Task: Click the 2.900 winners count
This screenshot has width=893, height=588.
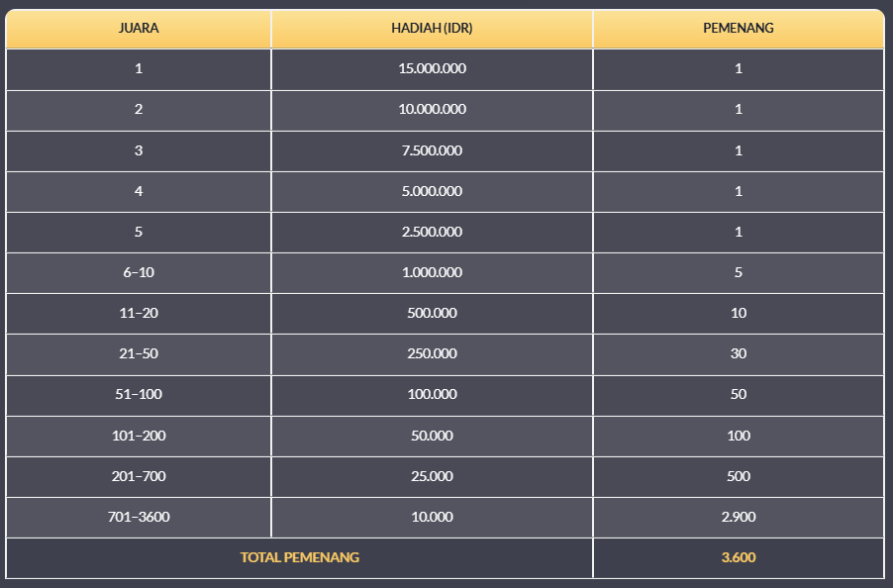Action: [x=739, y=517]
